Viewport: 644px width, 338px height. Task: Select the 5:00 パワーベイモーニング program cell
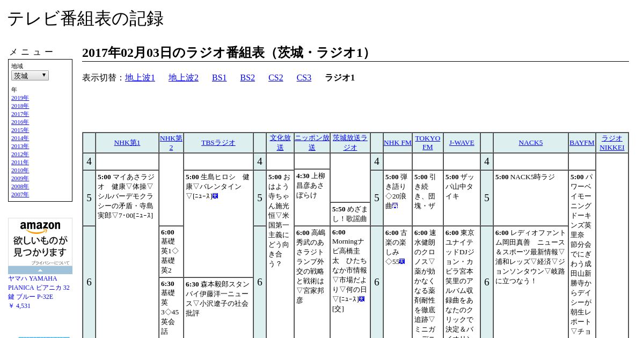[582, 254]
